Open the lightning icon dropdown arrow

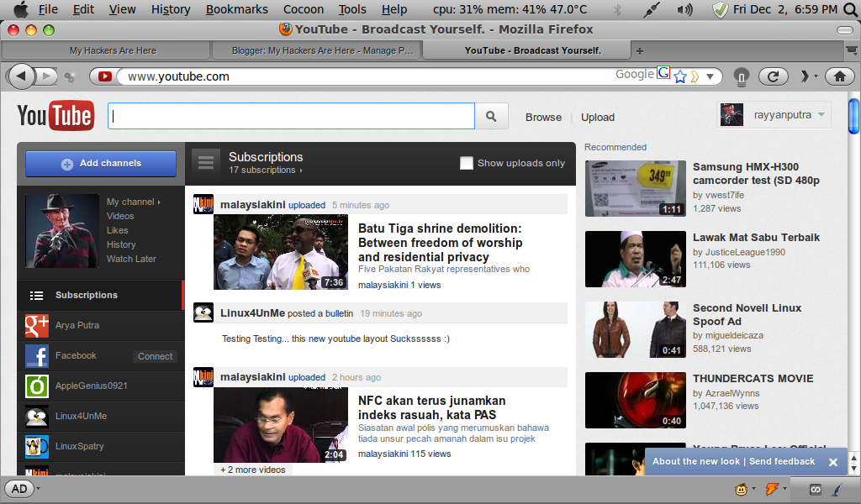[x=784, y=489]
